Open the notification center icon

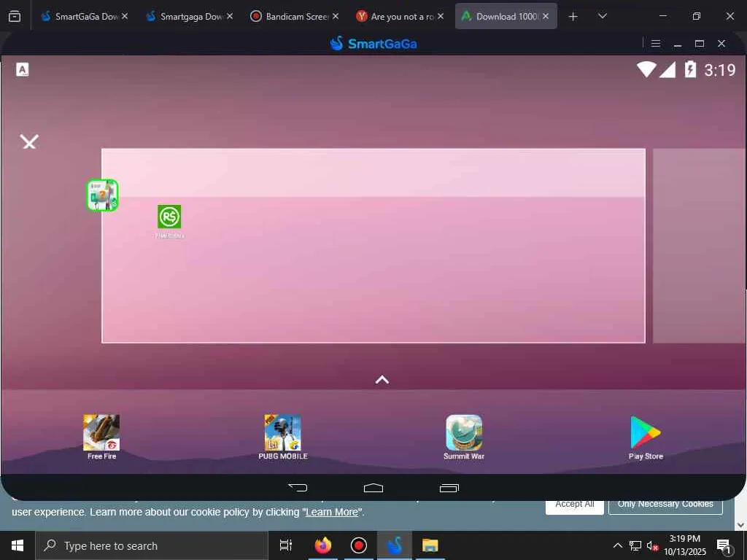(724, 546)
